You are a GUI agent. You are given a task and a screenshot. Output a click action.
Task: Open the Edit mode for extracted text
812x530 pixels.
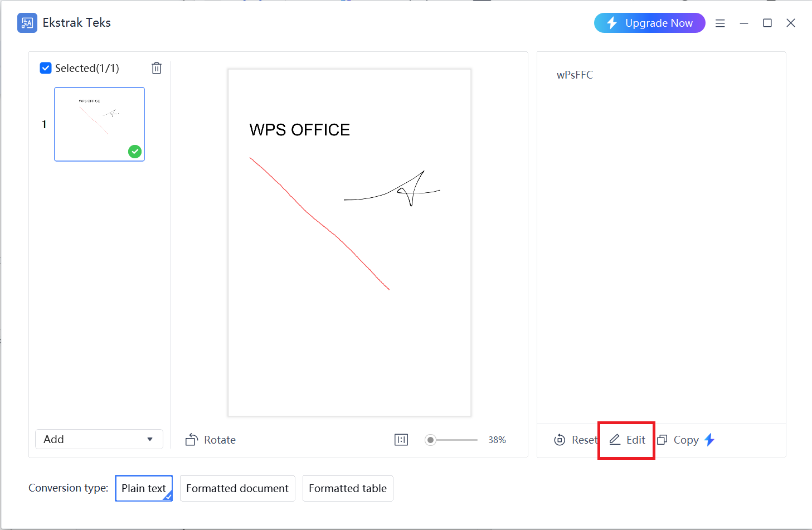coord(626,440)
